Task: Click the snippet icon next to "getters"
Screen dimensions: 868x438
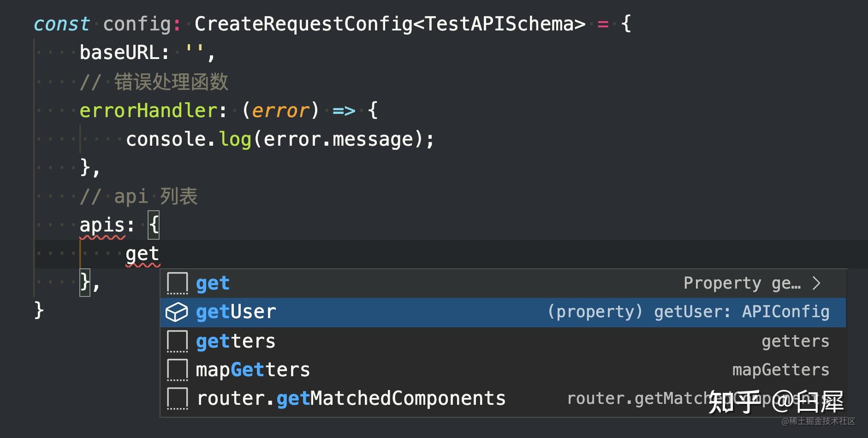Action: tap(177, 341)
